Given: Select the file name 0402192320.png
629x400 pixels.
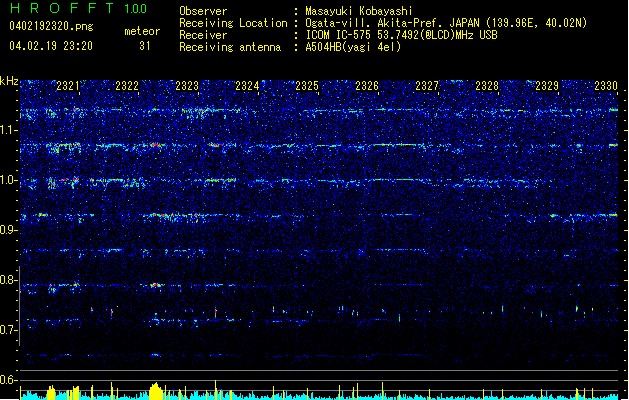Looking at the screenshot, I should pyautogui.click(x=51, y=26).
